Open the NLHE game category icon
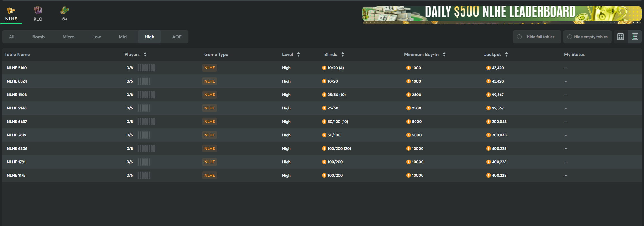This screenshot has height=226, width=644. [x=11, y=11]
